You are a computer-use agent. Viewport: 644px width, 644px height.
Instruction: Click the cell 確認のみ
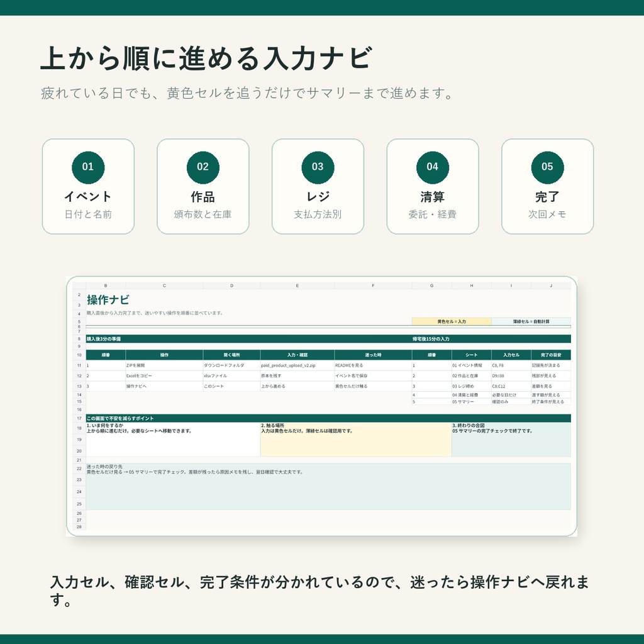tap(511, 402)
